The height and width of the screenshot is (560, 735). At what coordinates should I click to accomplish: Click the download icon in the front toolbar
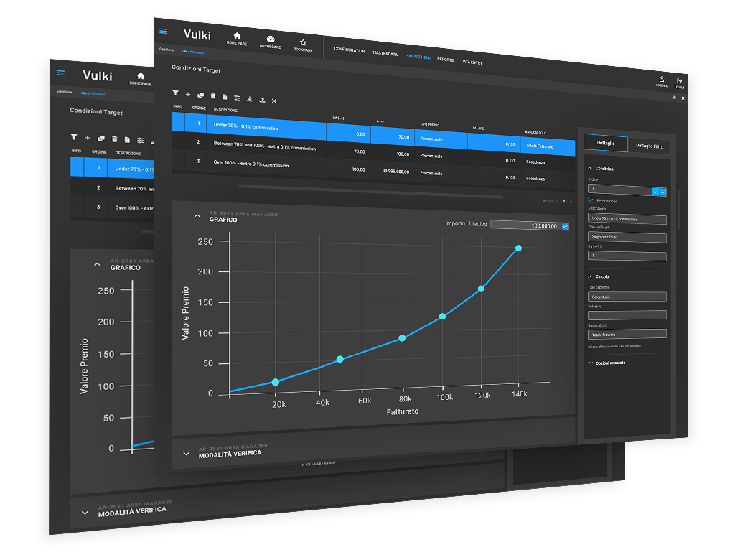[x=249, y=99]
